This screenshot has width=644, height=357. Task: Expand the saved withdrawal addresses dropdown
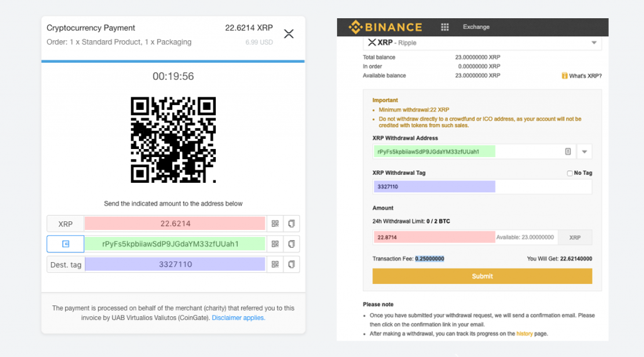tap(584, 152)
